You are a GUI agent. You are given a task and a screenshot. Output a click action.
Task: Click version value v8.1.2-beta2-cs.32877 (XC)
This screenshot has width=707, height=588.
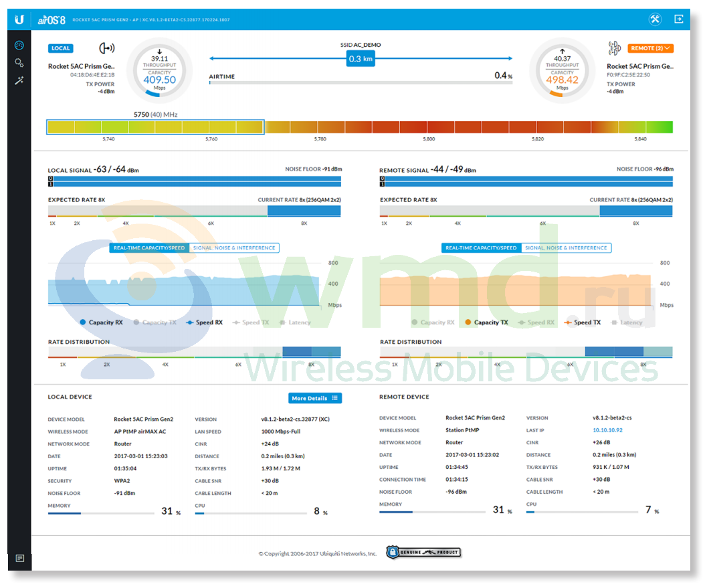296,419
